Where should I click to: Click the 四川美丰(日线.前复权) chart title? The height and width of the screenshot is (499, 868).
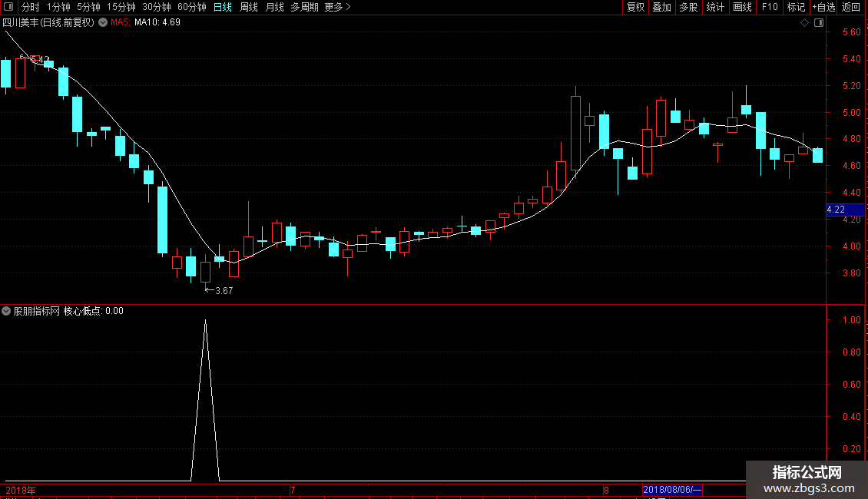[x=48, y=22]
